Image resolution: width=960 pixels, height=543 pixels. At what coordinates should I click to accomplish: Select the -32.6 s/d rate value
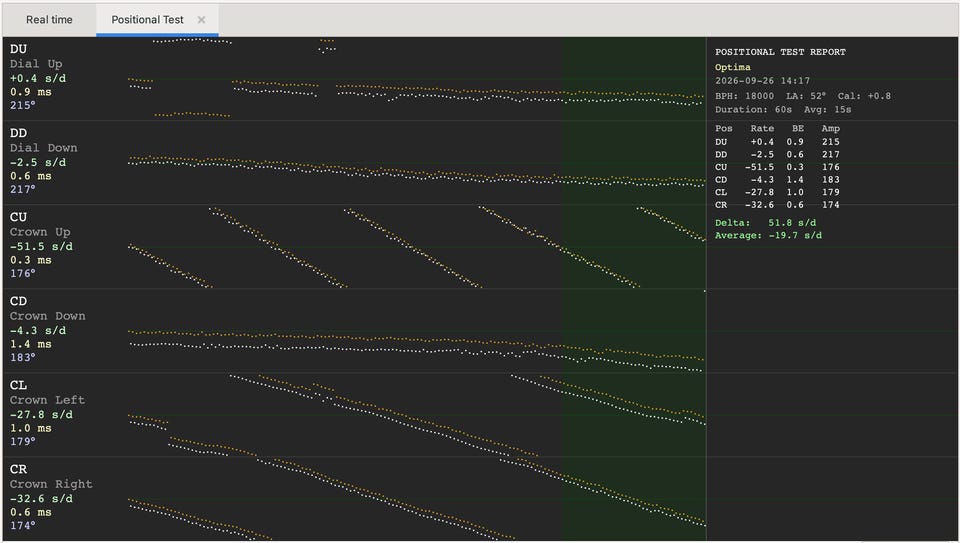click(x=41, y=498)
